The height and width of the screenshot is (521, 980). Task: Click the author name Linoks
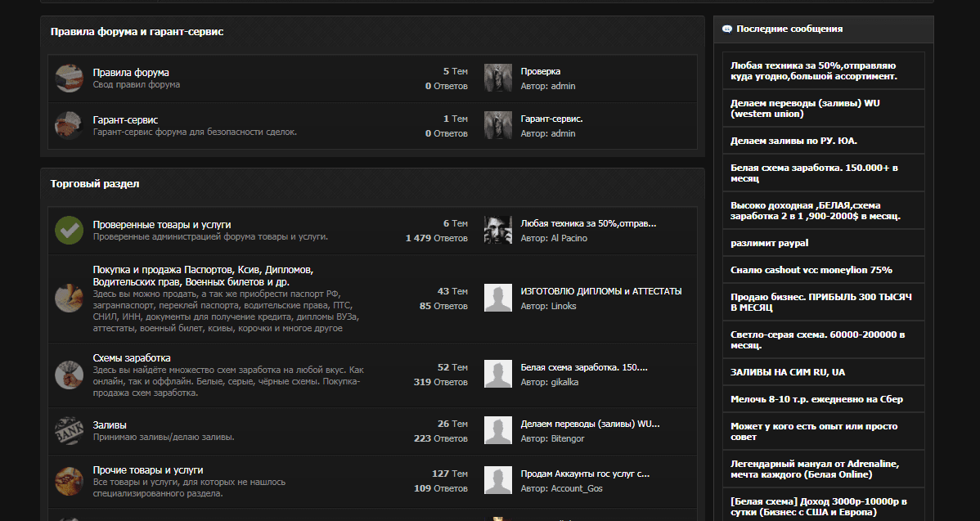tap(563, 306)
